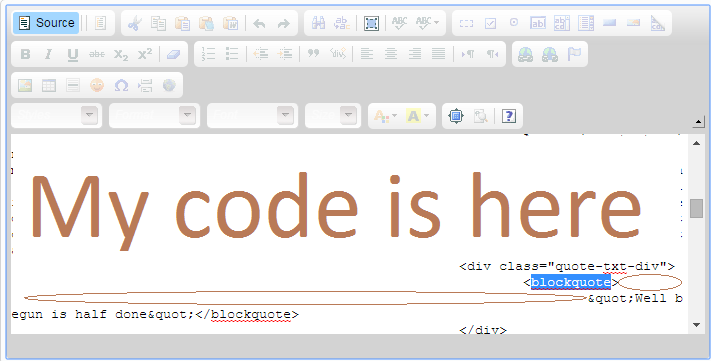The width and height of the screenshot is (711, 361).
Task: Click Paste from Word icon
Action: [231, 23]
